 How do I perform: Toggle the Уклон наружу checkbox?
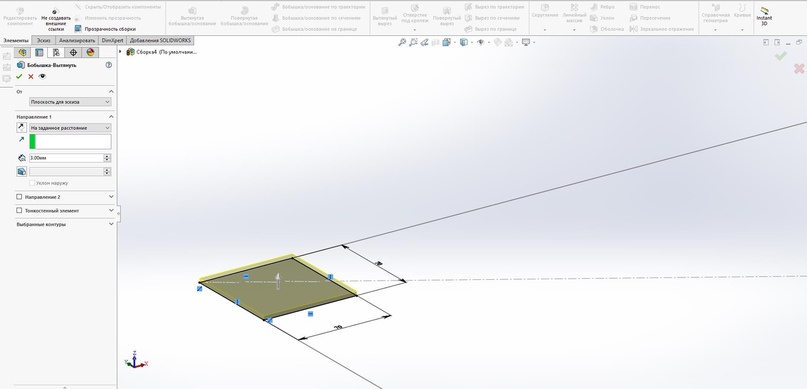(x=32, y=183)
